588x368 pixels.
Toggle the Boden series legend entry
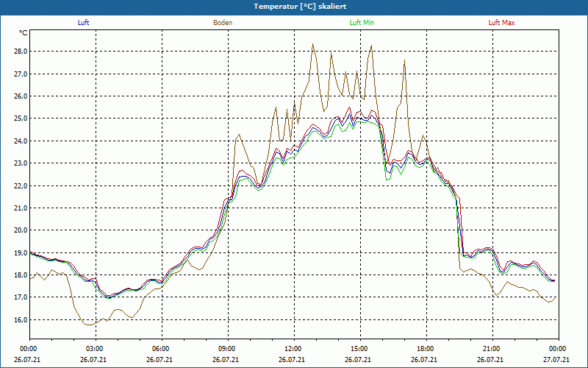[x=223, y=23]
